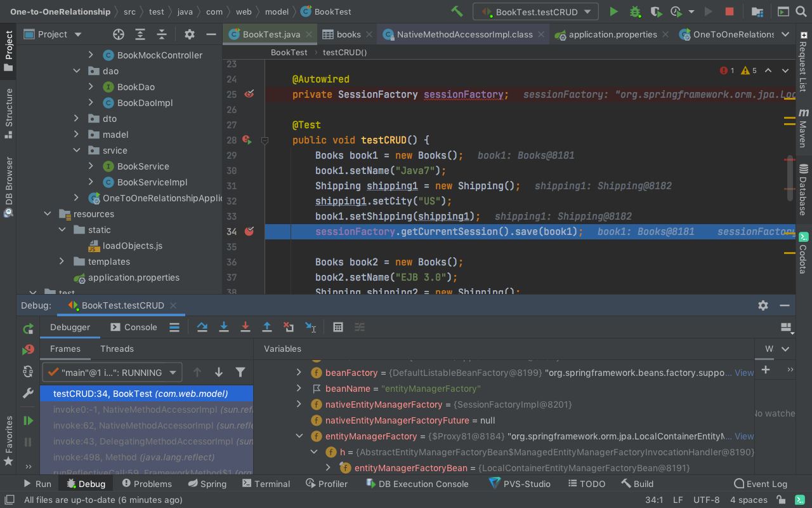Expand the beanFactory variable node
This screenshot has height=508, width=812.
(x=299, y=373)
